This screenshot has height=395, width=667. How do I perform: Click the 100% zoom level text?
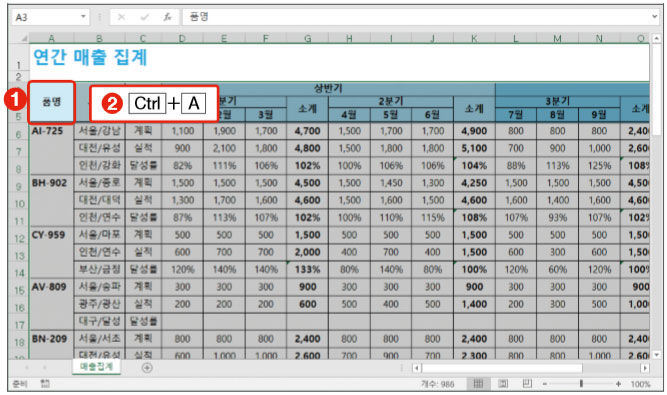[640, 384]
